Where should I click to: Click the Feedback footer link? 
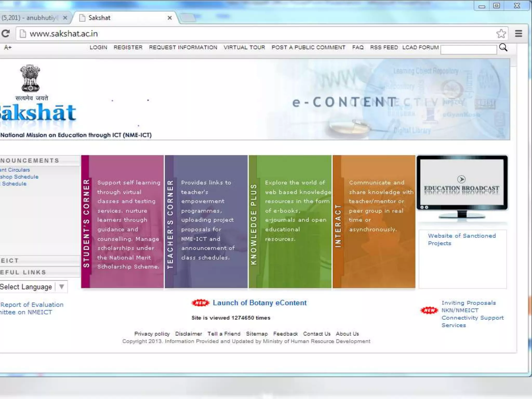(x=285, y=334)
